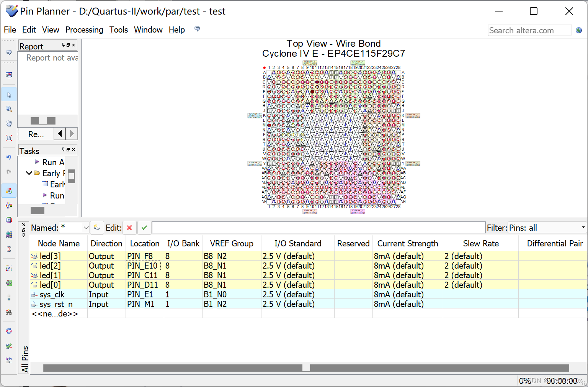Click the red-cornered Fit in Window icon
This screenshot has width=588, height=387.
point(9,138)
